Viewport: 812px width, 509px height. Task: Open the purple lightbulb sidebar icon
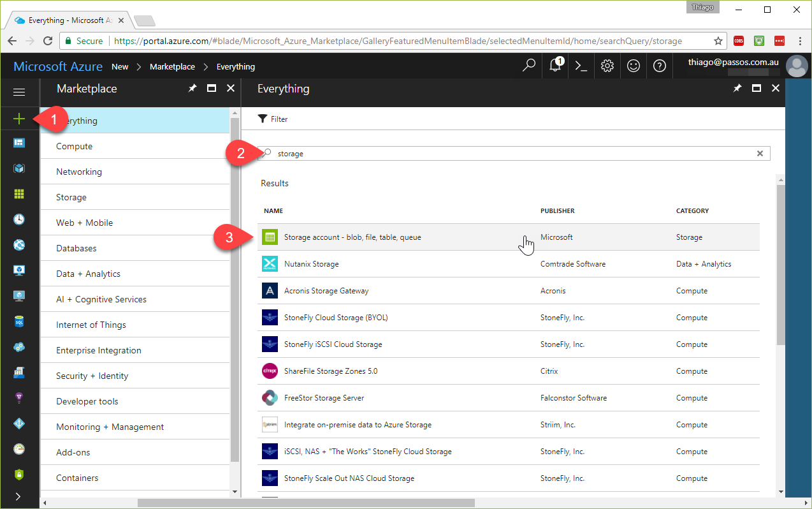pyautogui.click(x=19, y=398)
